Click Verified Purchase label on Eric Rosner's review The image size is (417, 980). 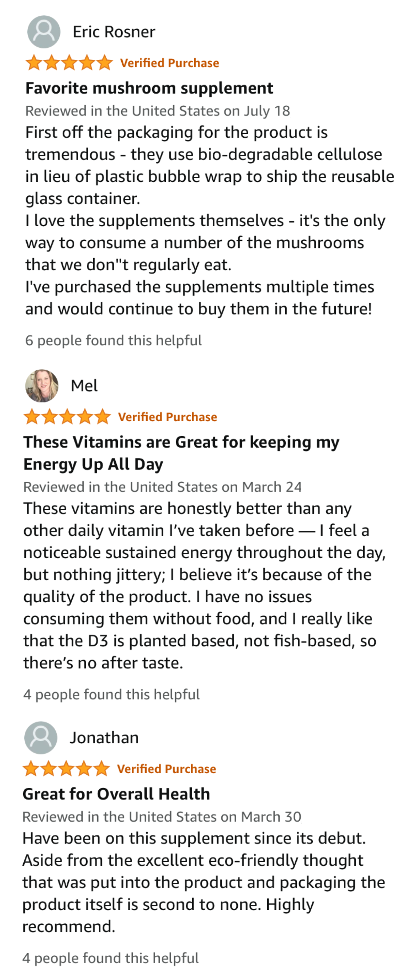(169, 63)
